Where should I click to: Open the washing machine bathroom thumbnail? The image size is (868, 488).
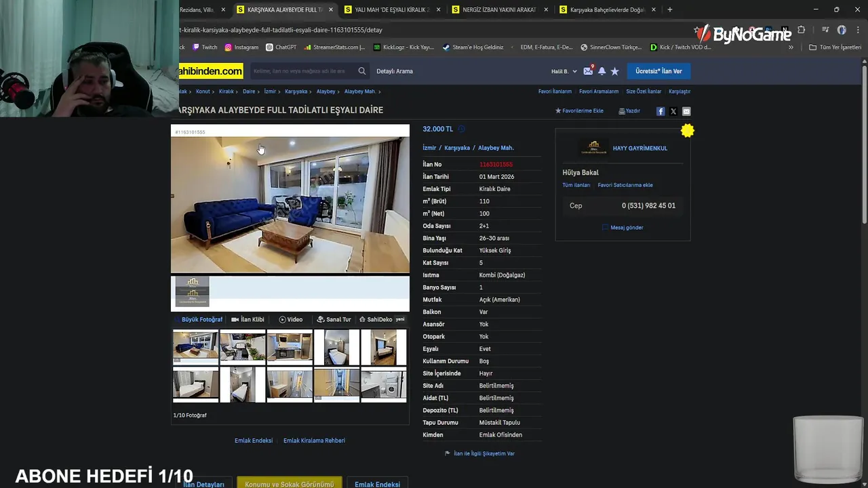pos(384,384)
